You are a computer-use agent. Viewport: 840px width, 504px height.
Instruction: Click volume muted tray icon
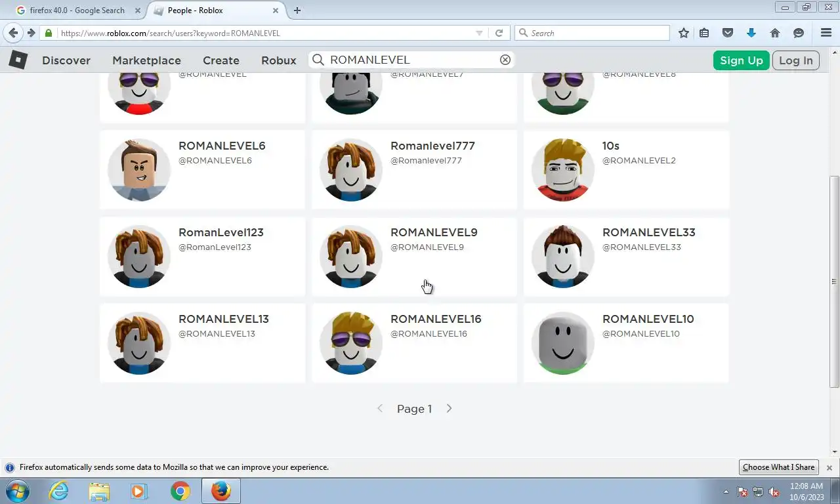pyautogui.click(x=774, y=492)
